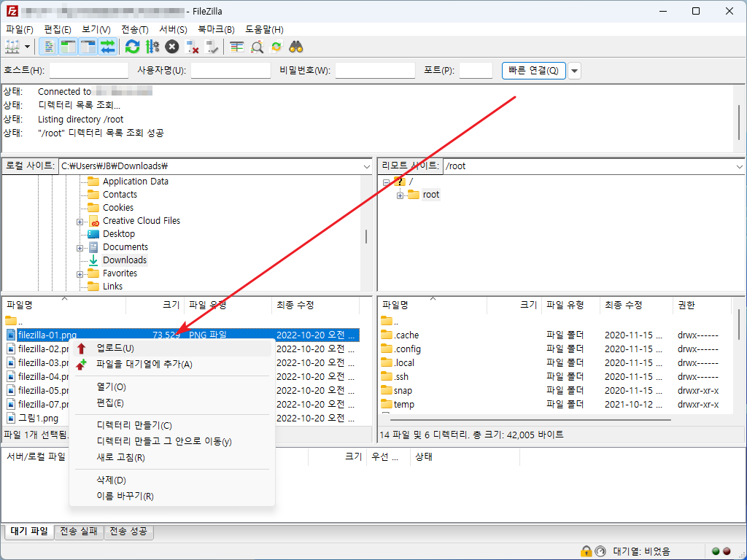747x560 pixels.
Task: Collapse the remote / root node
Action: pos(386,182)
